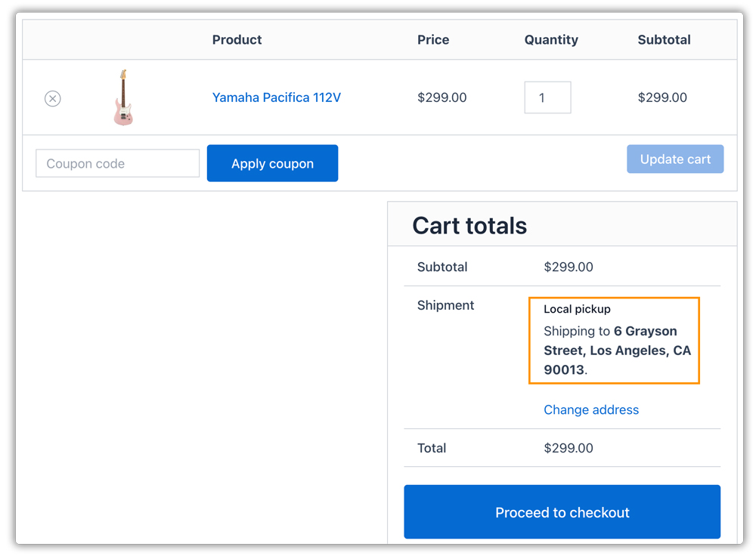Click the Update cart button
The image size is (756, 556).
[x=675, y=159]
